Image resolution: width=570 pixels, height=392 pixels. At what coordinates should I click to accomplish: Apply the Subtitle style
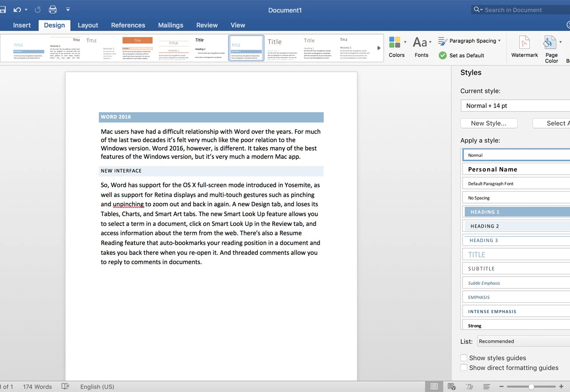(516, 269)
